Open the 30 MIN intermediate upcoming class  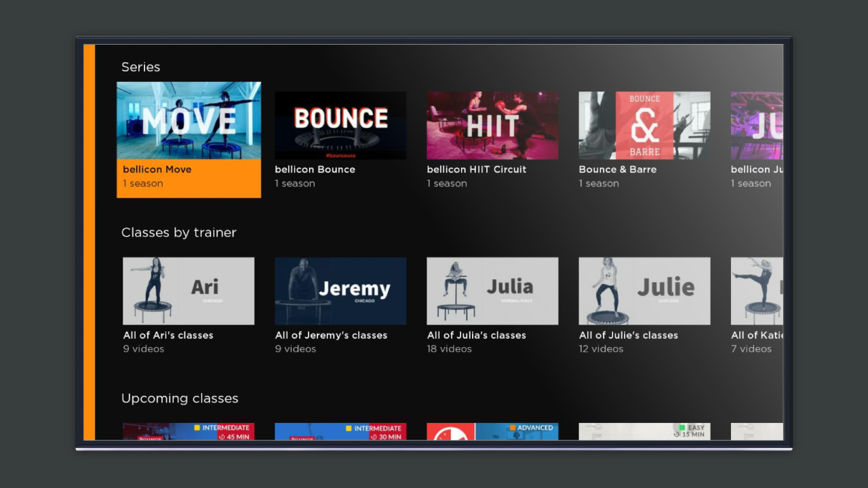(x=340, y=432)
